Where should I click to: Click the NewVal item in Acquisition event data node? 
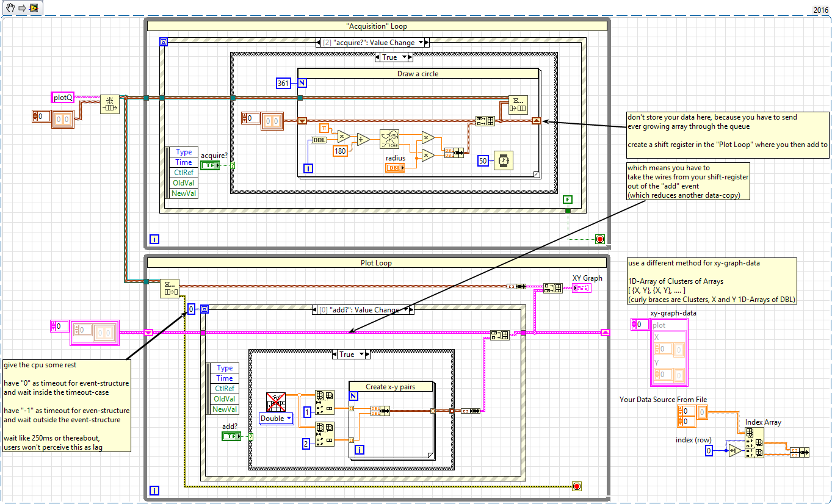pyautogui.click(x=183, y=193)
